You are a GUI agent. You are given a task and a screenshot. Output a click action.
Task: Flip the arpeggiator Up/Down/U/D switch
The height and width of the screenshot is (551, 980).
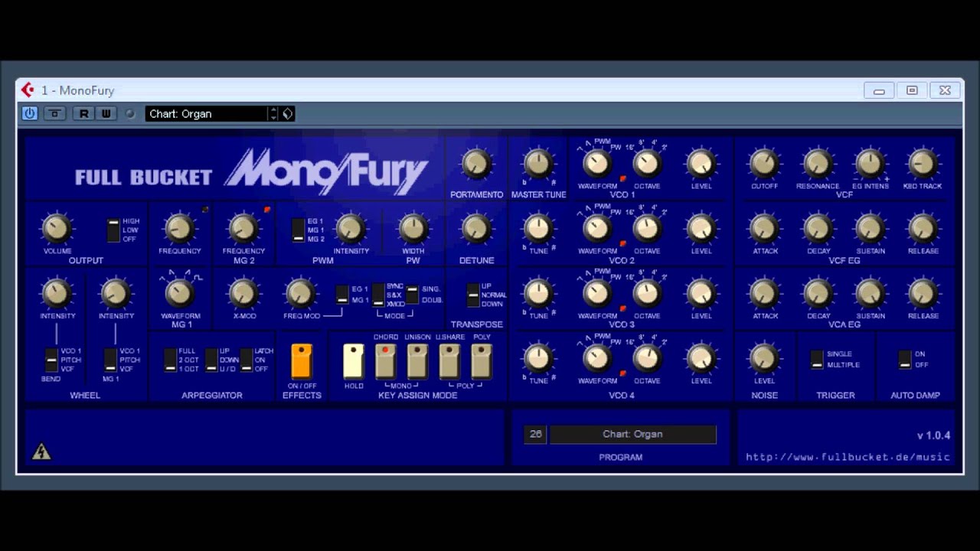pos(211,360)
